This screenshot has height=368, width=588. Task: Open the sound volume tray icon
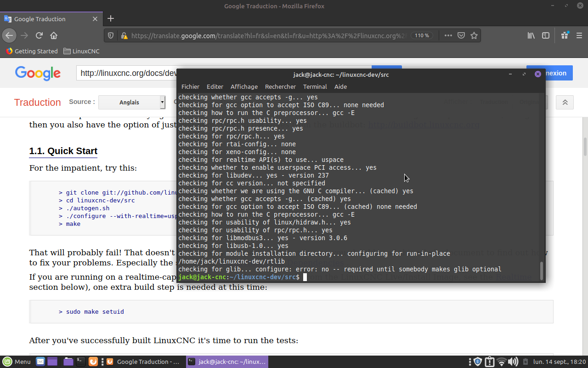pyautogui.click(x=513, y=362)
